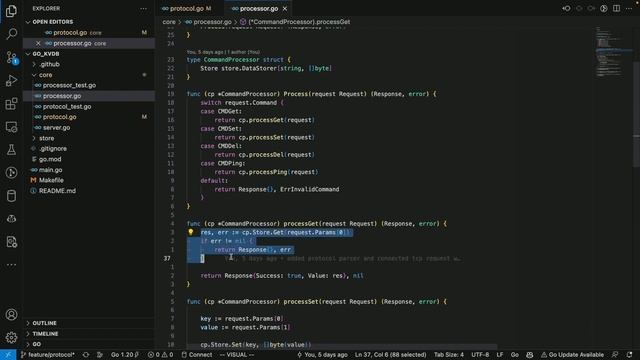Expand the Timeline section
The height and width of the screenshot is (360, 640).
(x=45, y=334)
